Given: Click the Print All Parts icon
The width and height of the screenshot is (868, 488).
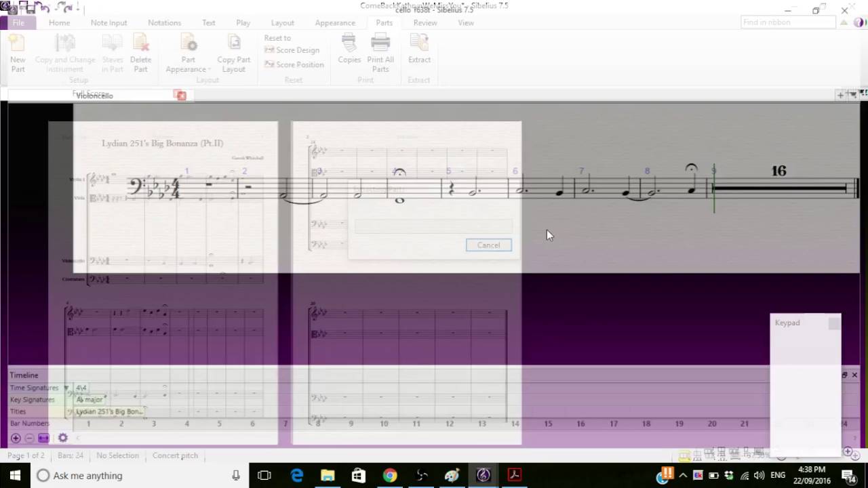Looking at the screenshot, I should click(x=380, y=53).
